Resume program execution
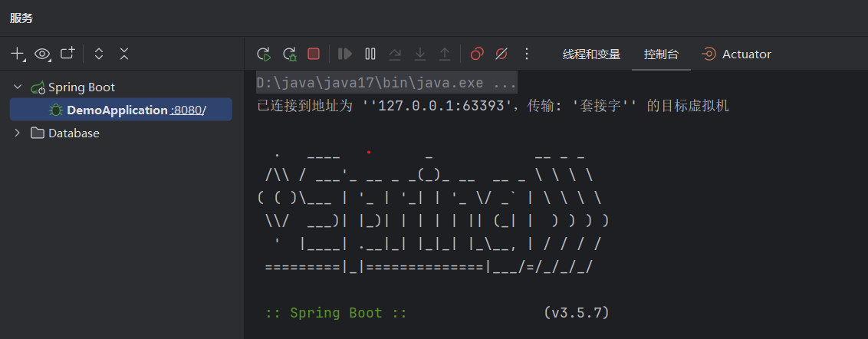This screenshot has width=868, height=339. (x=345, y=54)
